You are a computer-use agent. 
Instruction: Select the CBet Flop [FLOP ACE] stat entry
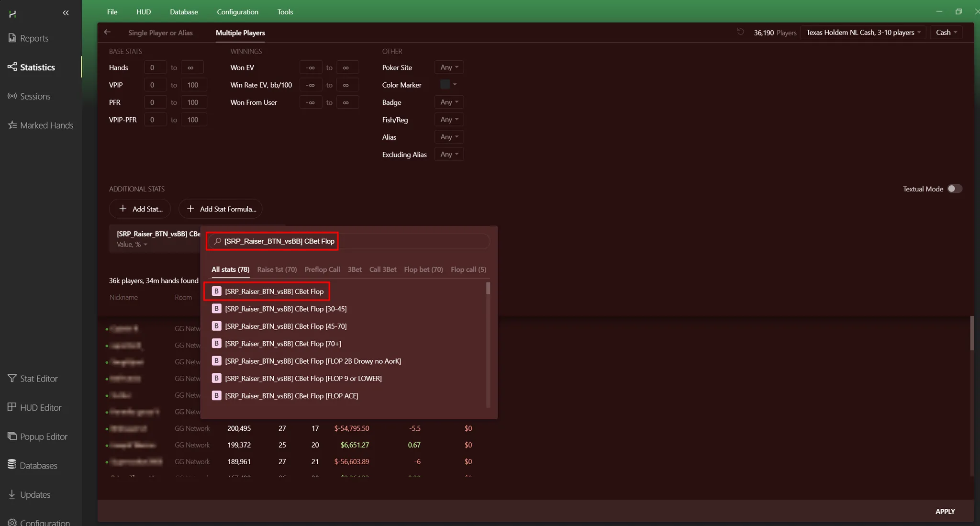291,396
